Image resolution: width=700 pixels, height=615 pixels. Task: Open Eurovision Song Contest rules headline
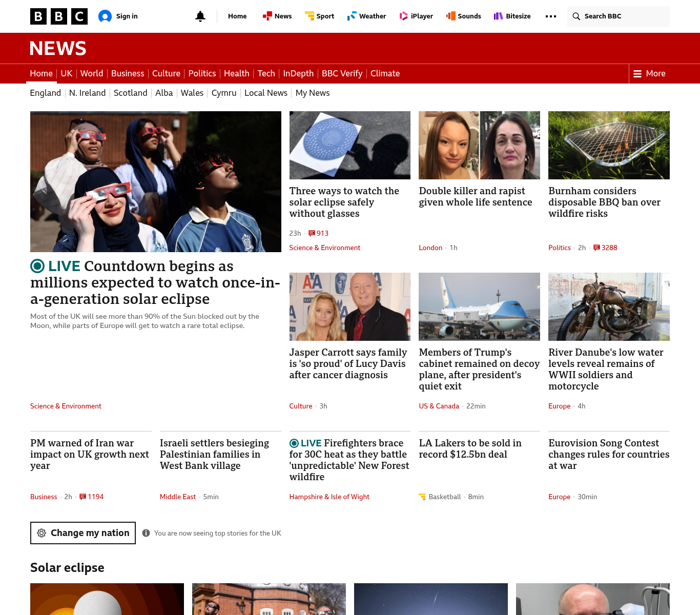click(609, 455)
